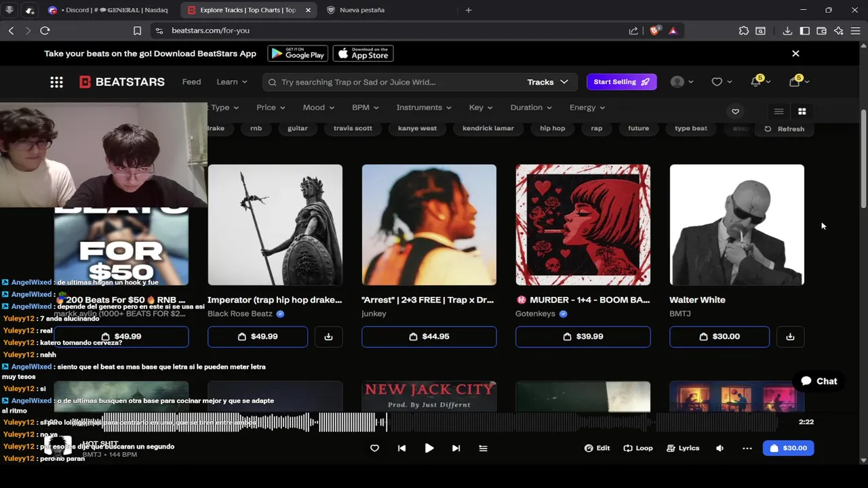Click Brave Shields lion icon
Viewport: 868px width, 488px height.
[x=654, y=30]
